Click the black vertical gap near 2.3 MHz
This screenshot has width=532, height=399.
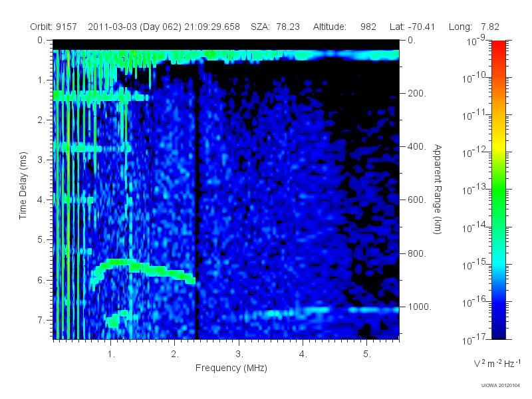point(196,203)
